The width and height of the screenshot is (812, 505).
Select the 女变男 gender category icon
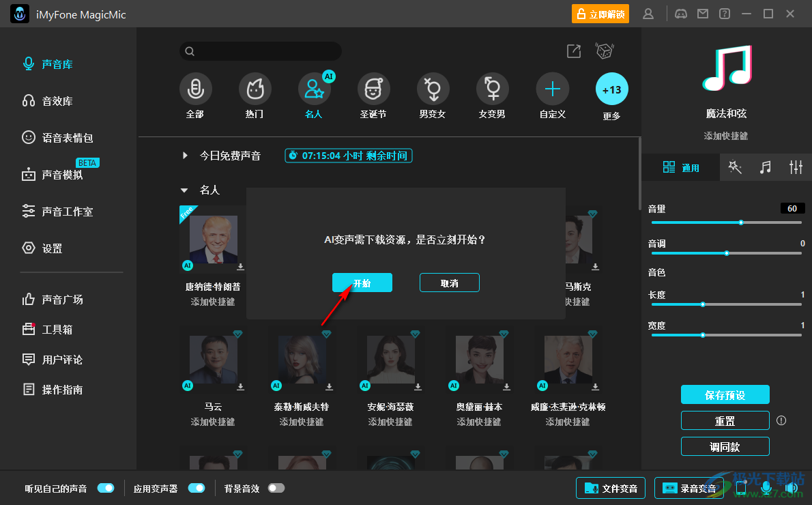pos(493,89)
